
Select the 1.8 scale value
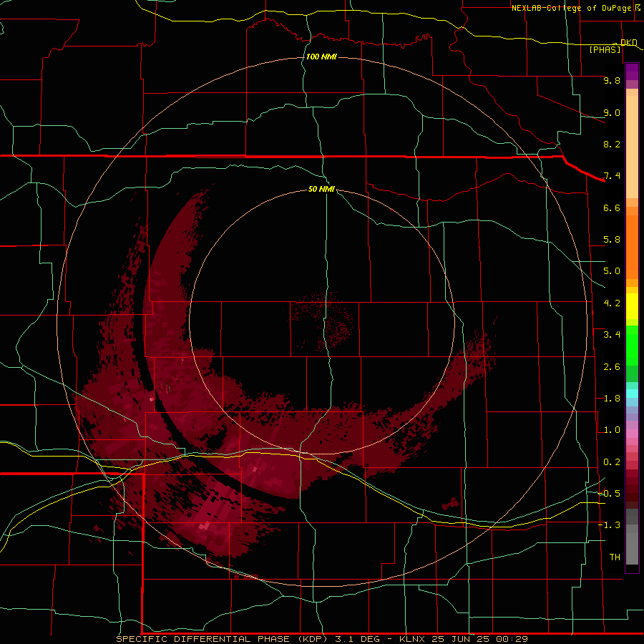pyautogui.click(x=612, y=399)
